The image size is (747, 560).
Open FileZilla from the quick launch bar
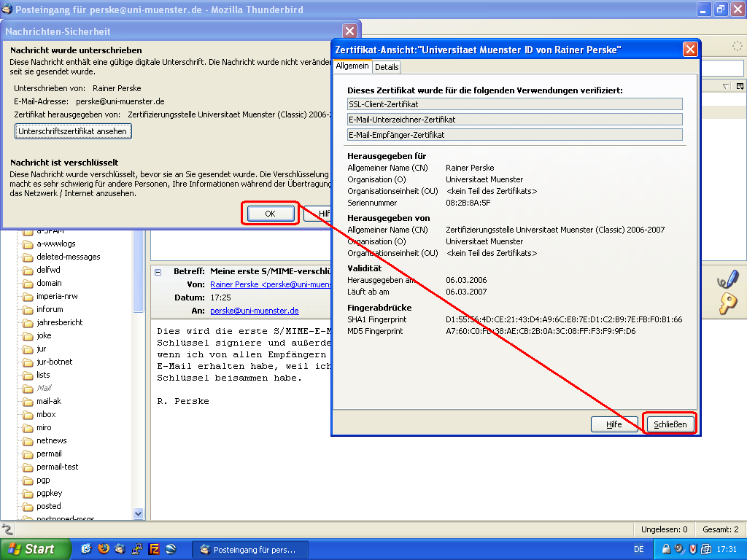pyautogui.click(x=154, y=549)
